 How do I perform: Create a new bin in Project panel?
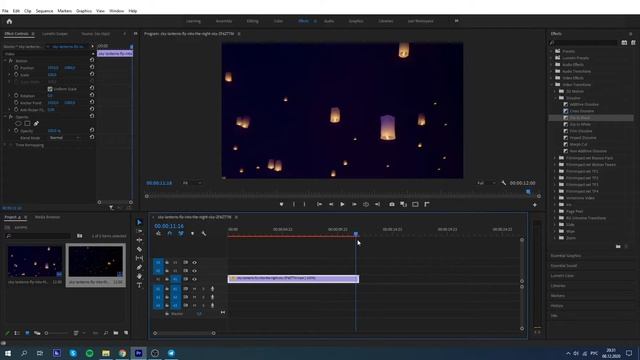click(116, 333)
